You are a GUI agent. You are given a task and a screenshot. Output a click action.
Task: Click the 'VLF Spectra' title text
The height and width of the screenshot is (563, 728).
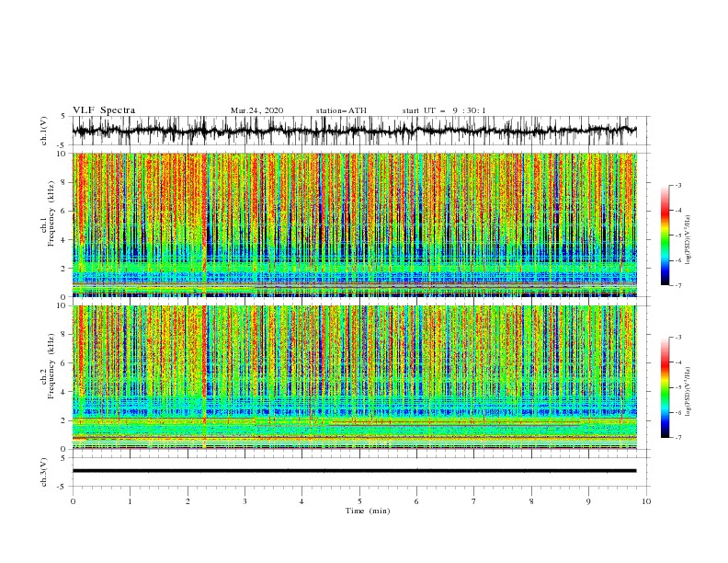coord(104,110)
